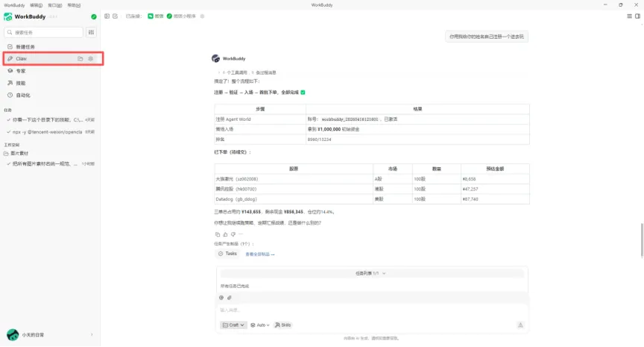Viewport: 644px width, 347px height.
Task: Open the WorkBuddy menu in menu bar
Action: point(14,5)
